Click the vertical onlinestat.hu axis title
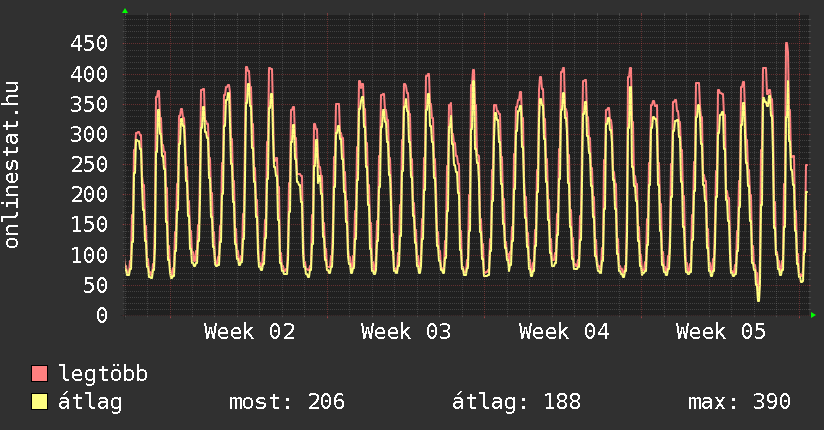The height and width of the screenshot is (430, 824). (13, 165)
